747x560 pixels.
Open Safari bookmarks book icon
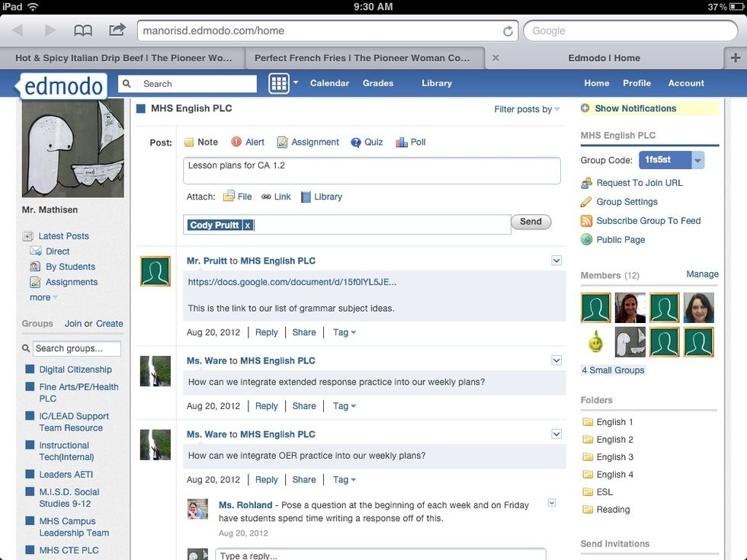(83, 31)
